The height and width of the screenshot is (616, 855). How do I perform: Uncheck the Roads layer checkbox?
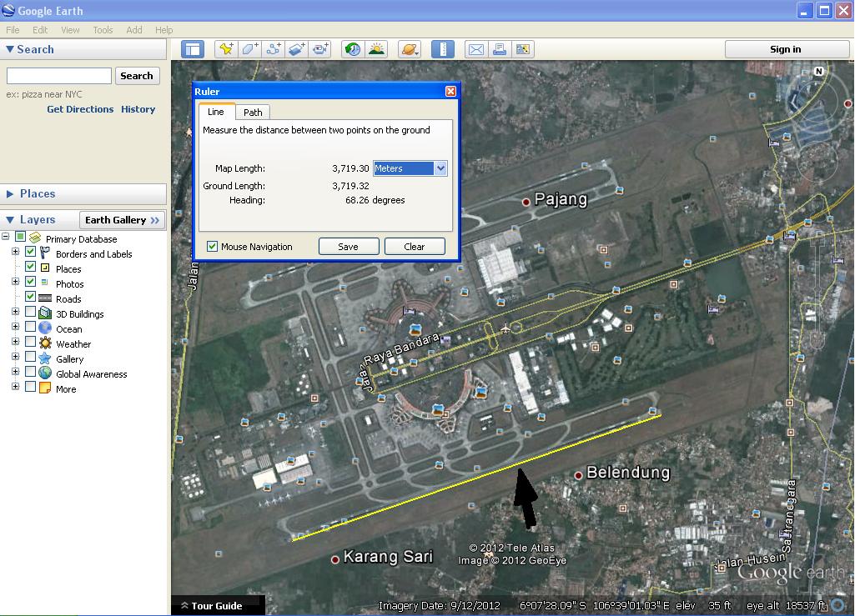pos(31,297)
